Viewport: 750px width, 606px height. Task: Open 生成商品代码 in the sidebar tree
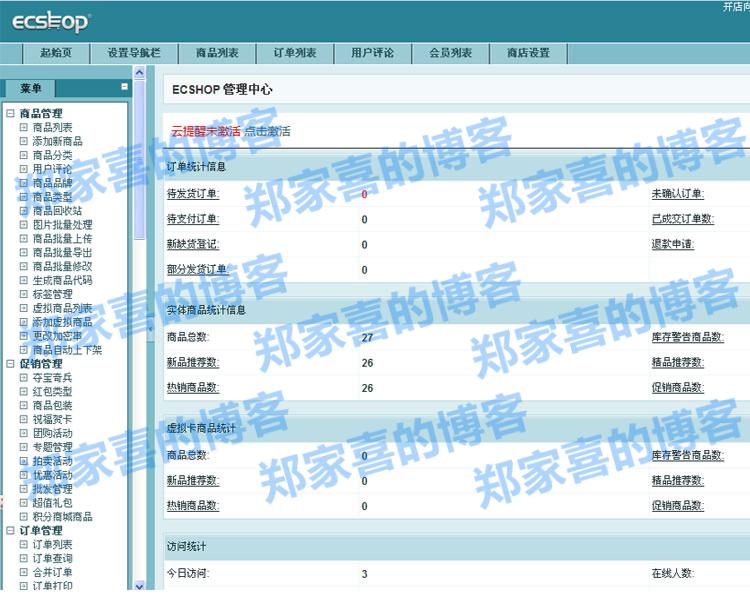click(63, 280)
